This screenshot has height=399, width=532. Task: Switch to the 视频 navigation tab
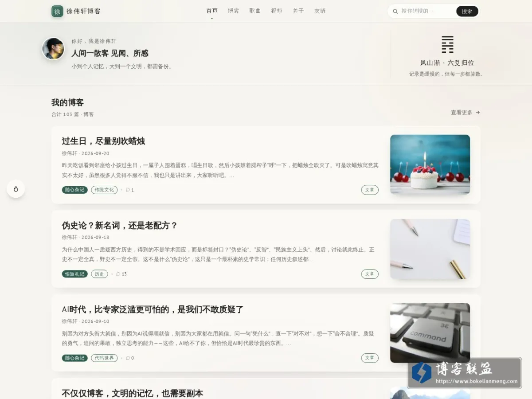pyautogui.click(x=277, y=11)
